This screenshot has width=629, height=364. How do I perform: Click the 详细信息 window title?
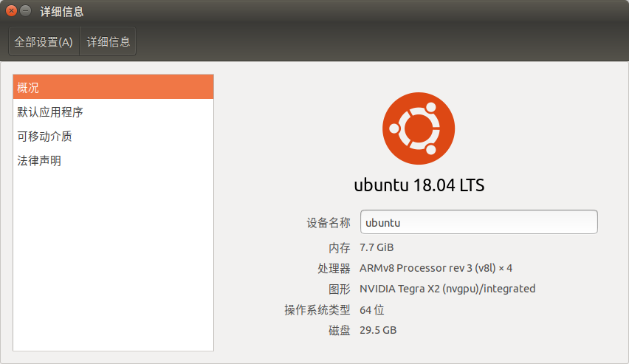pyautogui.click(x=62, y=11)
